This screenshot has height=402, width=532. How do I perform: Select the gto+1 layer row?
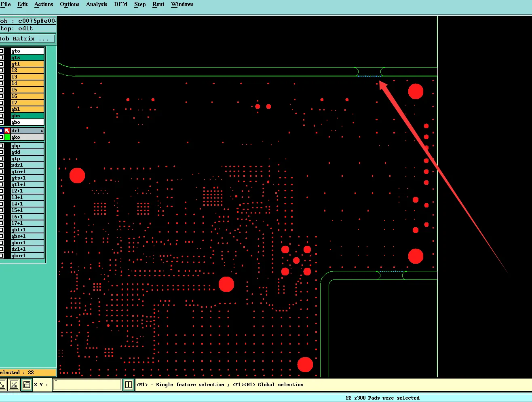(27, 171)
